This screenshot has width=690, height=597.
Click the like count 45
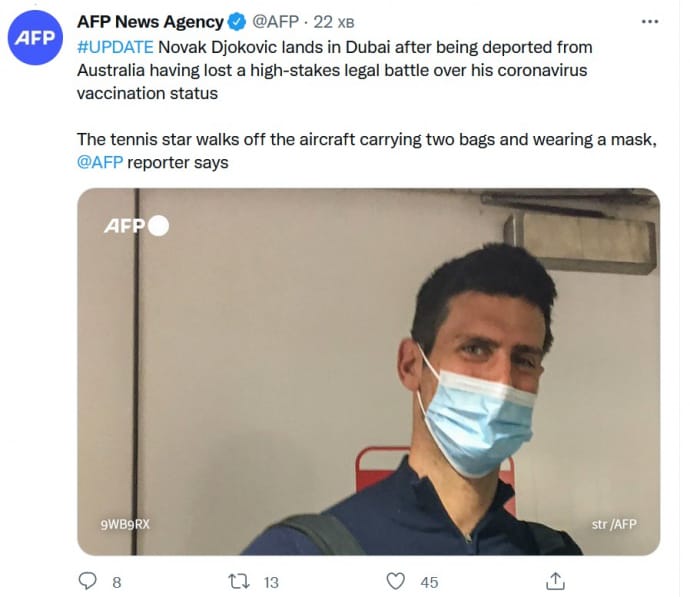coord(429,582)
